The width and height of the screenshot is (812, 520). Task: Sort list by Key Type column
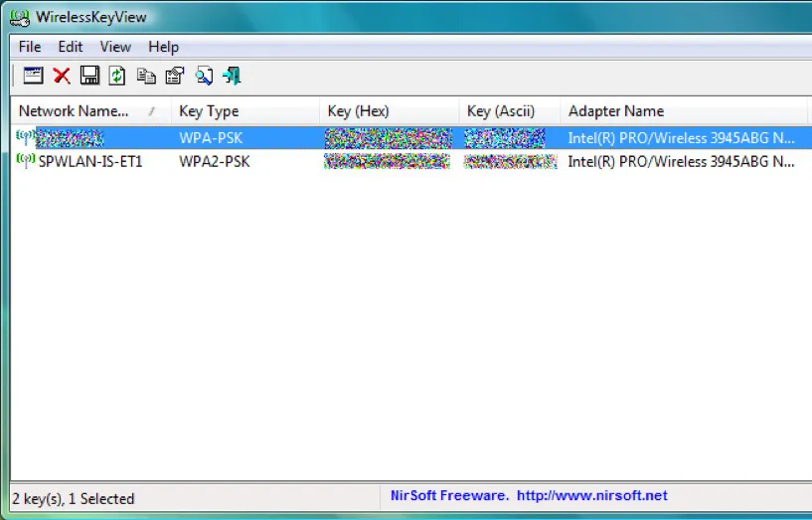[x=209, y=111]
